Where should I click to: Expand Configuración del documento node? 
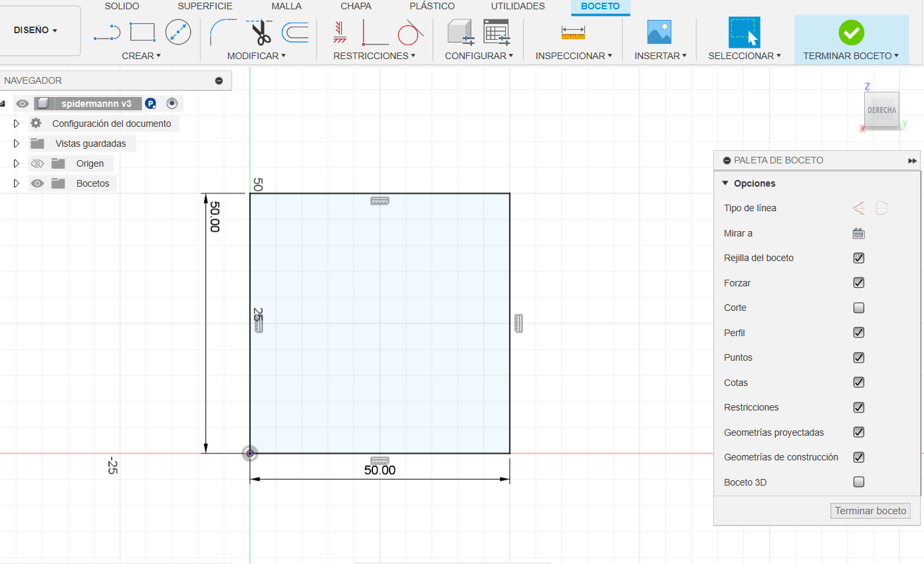(x=17, y=124)
